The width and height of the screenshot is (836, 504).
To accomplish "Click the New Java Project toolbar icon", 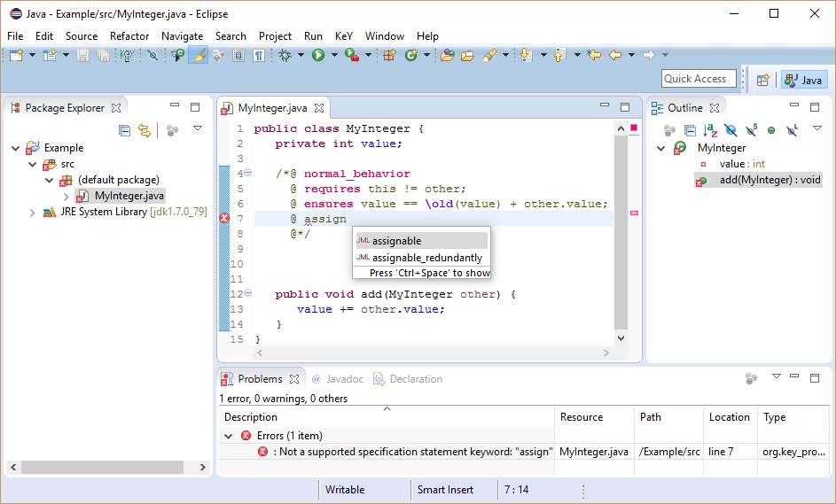I will [50, 55].
